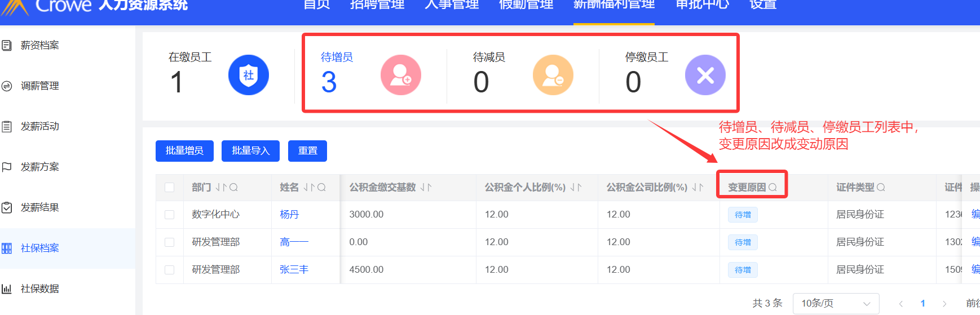Click 3000.00 base value cell
Screen dimensions: 980x315
(367, 215)
